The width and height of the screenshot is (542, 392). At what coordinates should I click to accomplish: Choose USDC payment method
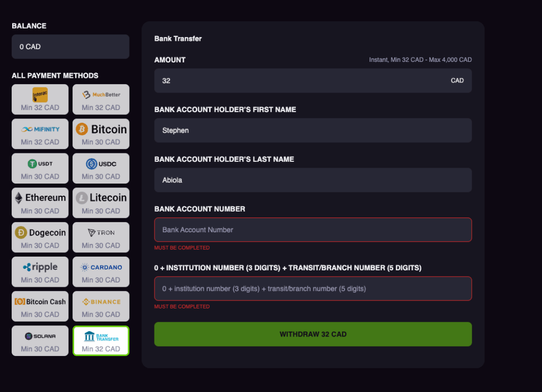101,169
